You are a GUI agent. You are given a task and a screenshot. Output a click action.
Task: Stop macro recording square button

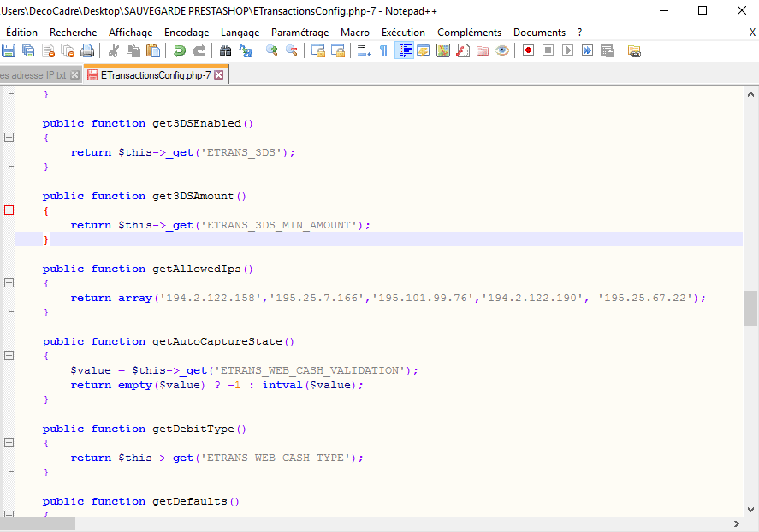click(548, 50)
